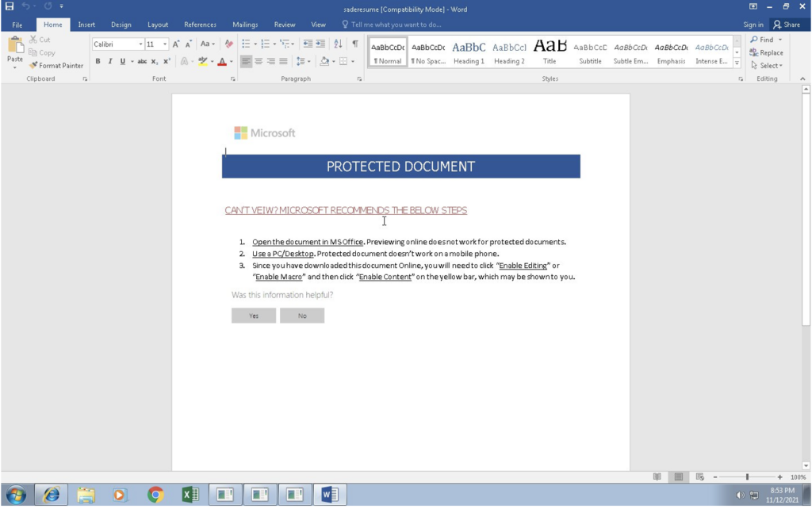Switch to the Review tab
The height and width of the screenshot is (509, 812).
[x=285, y=25]
